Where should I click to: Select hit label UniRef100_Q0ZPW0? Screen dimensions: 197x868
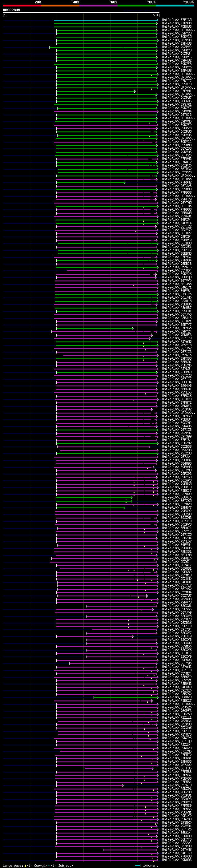coord(177,40)
